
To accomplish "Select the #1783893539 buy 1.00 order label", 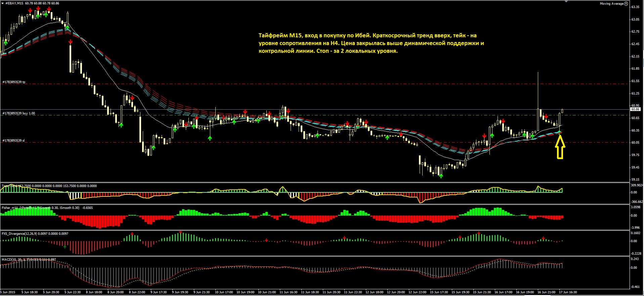I will [x=18, y=113].
